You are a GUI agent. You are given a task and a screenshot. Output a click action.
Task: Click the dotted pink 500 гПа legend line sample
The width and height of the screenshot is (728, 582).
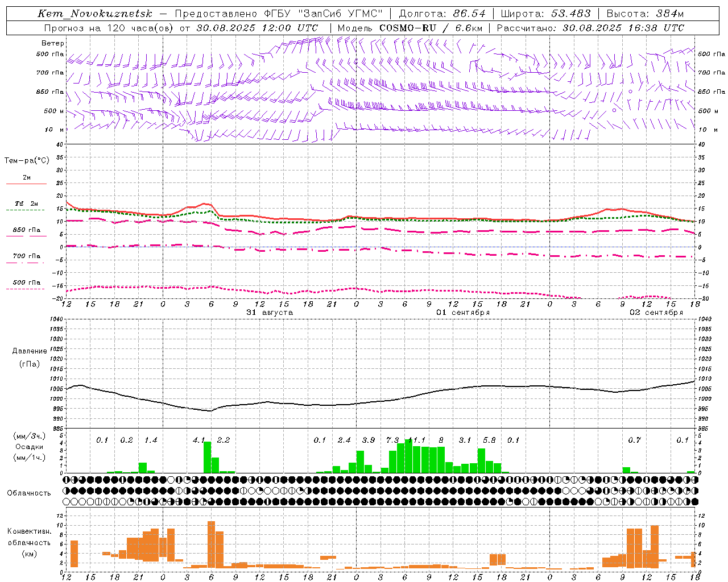(26, 289)
